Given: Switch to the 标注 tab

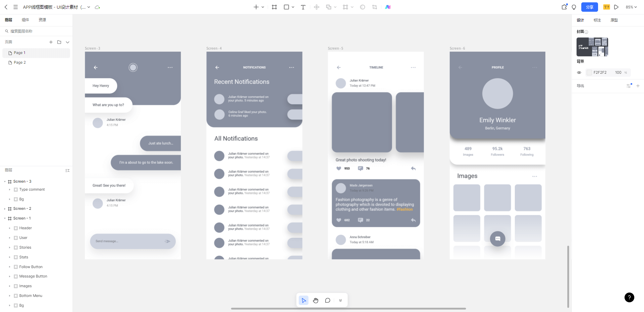Looking at the screenshot, I should (x=597, y=20).
